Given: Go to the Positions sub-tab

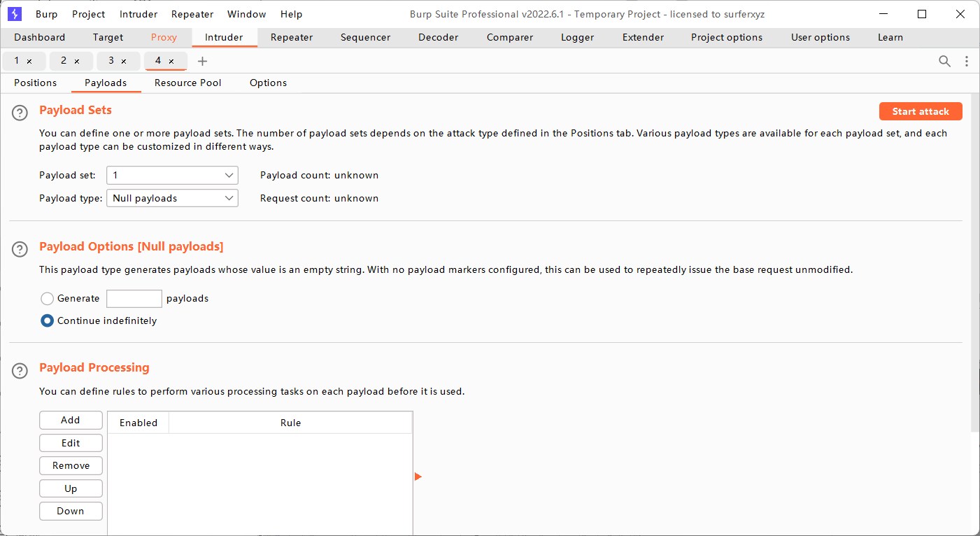Looking at the screenshot, I should pos(36,83).
